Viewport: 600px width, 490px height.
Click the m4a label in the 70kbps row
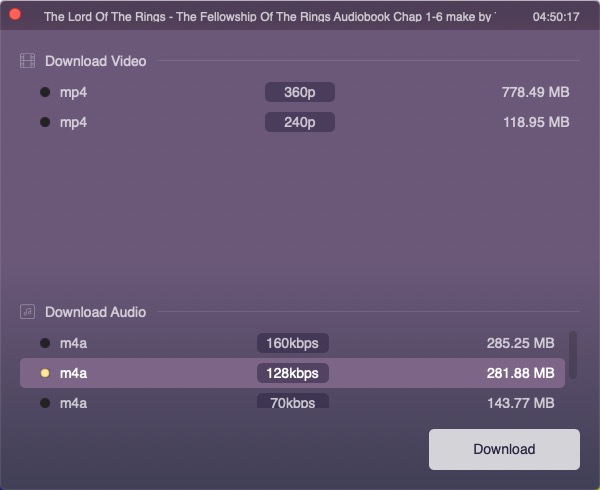(x=73, y=404)
